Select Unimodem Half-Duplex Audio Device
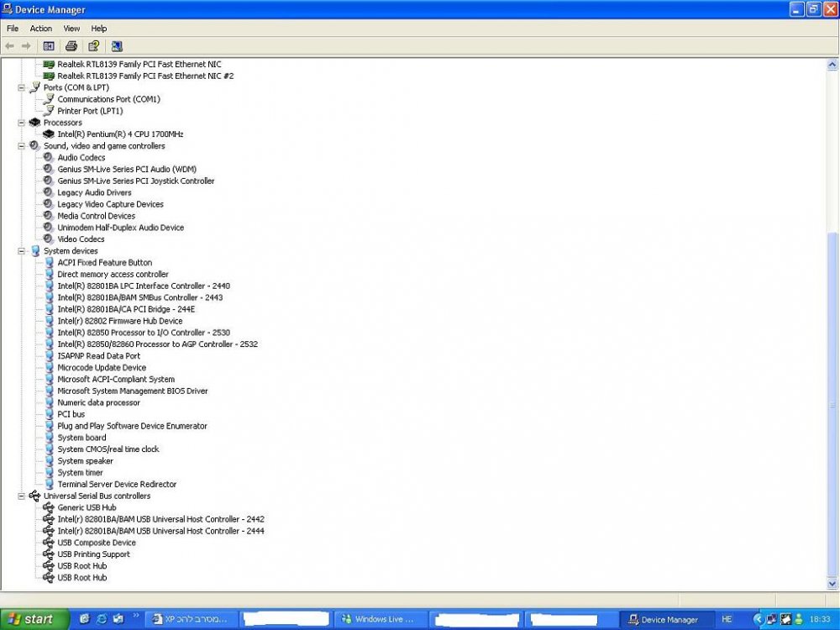 coord(120,228)
